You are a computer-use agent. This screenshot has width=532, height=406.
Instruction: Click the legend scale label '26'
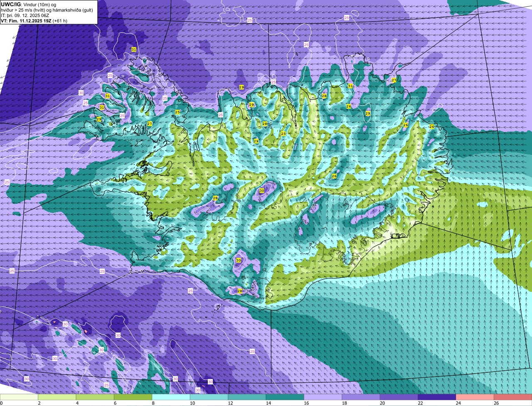(x=496, y=403)
